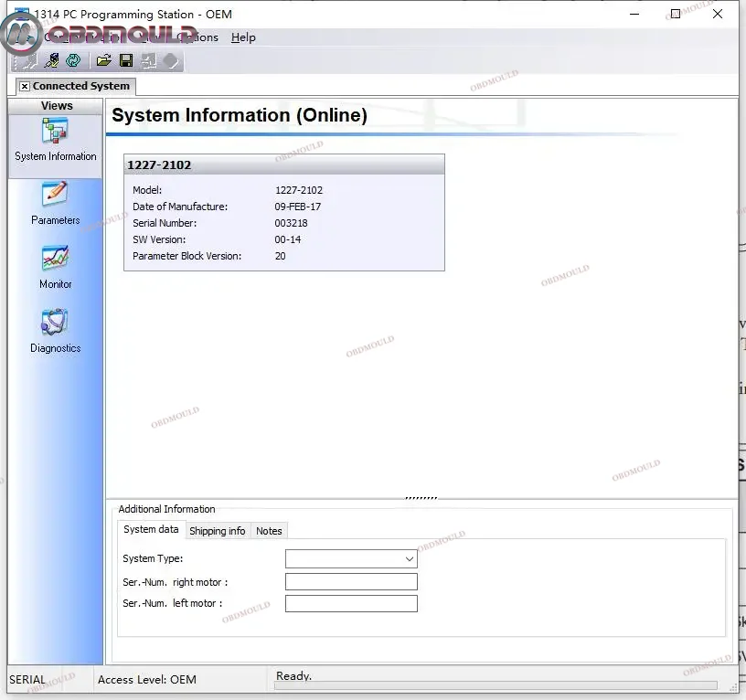Open the Monitor view

[x=55, y=267]
